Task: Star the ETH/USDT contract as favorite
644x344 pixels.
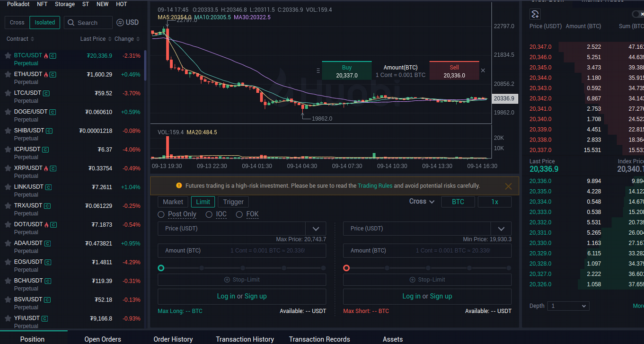Action: 8,74
